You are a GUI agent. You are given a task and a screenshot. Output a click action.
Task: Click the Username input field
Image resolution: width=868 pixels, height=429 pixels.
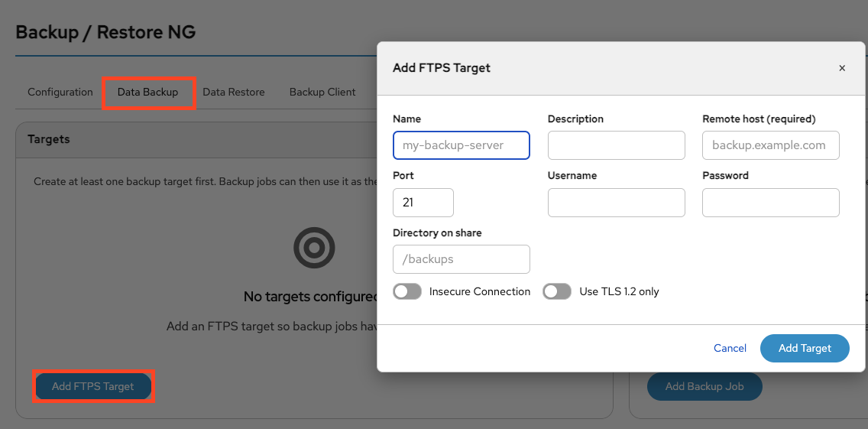click(616, 203)
